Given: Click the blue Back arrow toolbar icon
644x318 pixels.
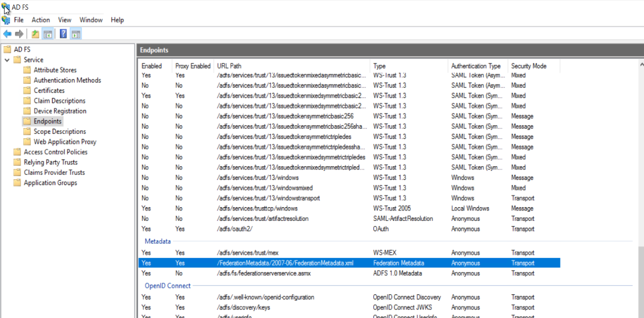Looking at the screenshot, I should 7,34.
